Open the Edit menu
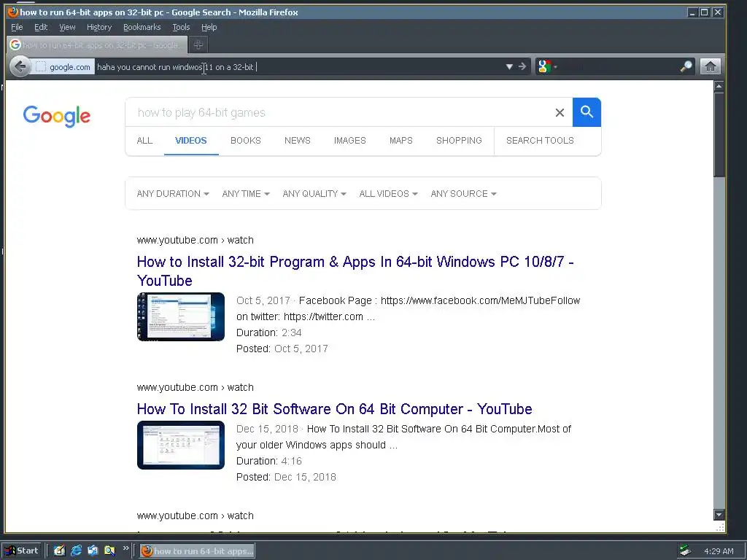This screenshot has height=560, width=747. [x=41, y=27]
